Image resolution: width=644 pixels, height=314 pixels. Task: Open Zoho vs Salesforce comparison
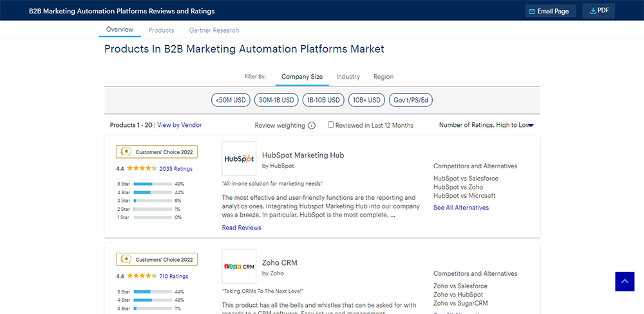pos(460,286)
